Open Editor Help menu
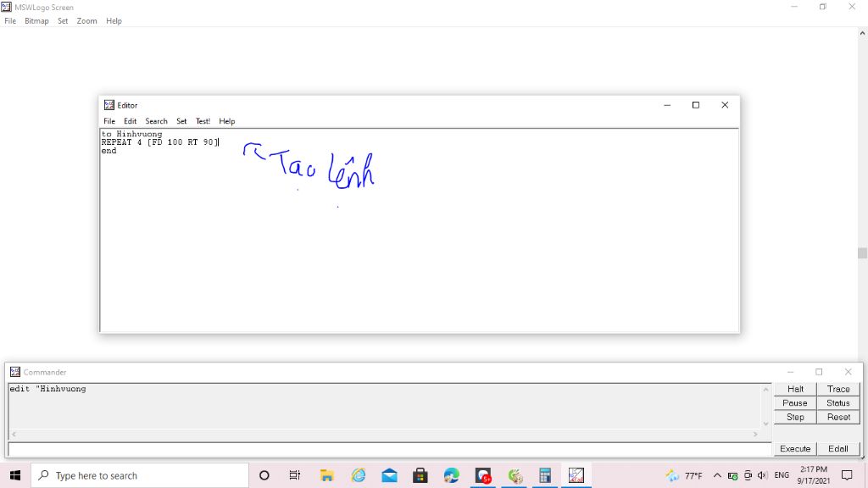This screenshot has height=488, width=868. click(226, 121)
